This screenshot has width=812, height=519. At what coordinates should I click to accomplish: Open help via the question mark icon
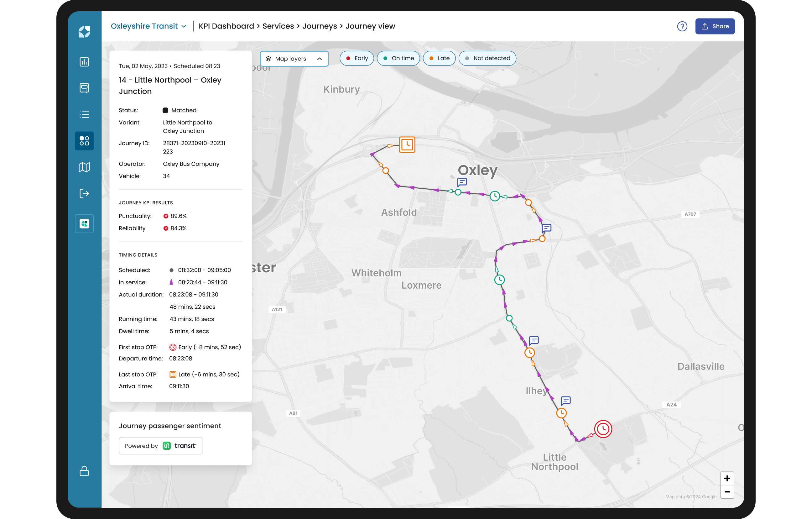pos(682,26)
